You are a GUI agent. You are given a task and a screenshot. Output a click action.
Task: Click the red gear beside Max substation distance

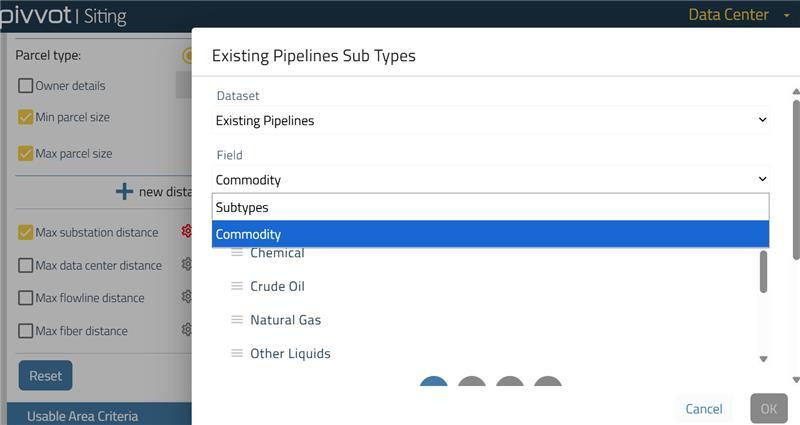click(186, 232)
